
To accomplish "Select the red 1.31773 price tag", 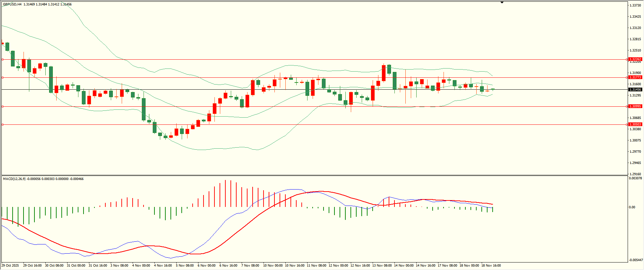I will point(635,77).
